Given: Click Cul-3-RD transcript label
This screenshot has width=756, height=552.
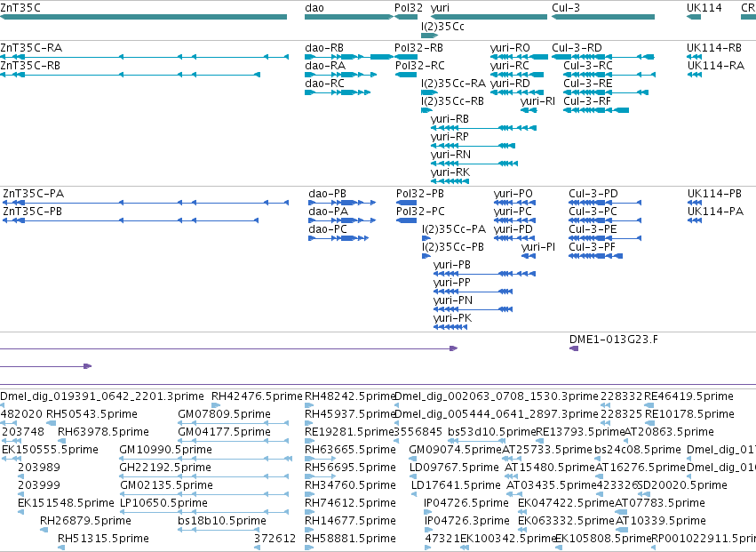Looking at the screenshot, I should (577, 48).
